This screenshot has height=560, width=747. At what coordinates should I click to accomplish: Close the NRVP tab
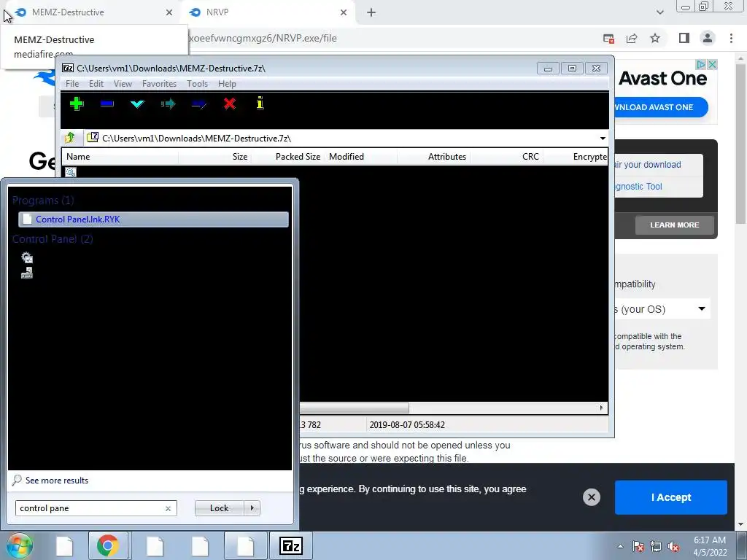point(344,12)
